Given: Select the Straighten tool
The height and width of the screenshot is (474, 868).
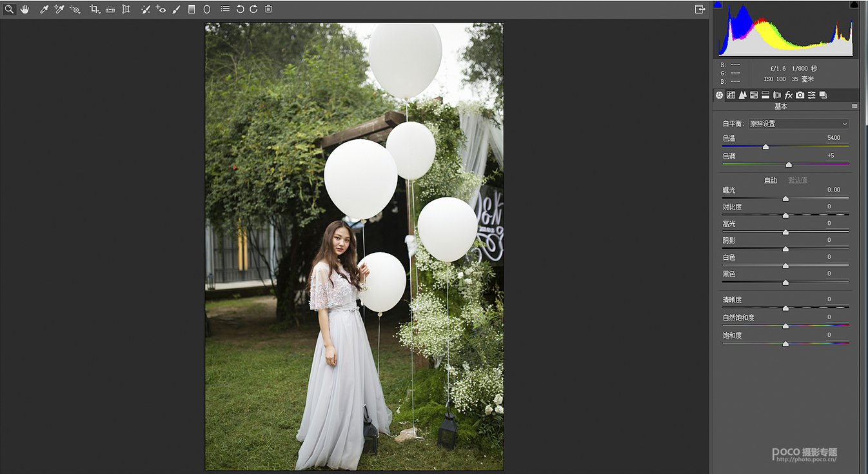Looking at the screenshot, I should point(110,9).
